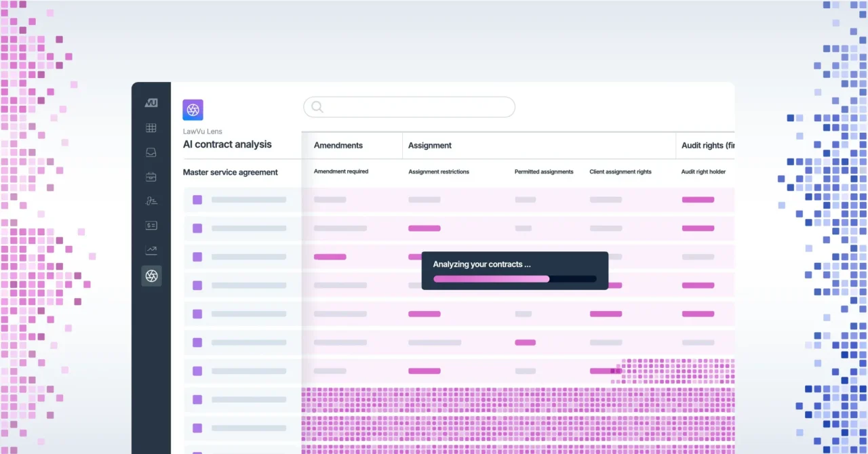Screen dimensions: 868x454
Task: Click the Assignment restrictions column header
Action: point(439,172)
